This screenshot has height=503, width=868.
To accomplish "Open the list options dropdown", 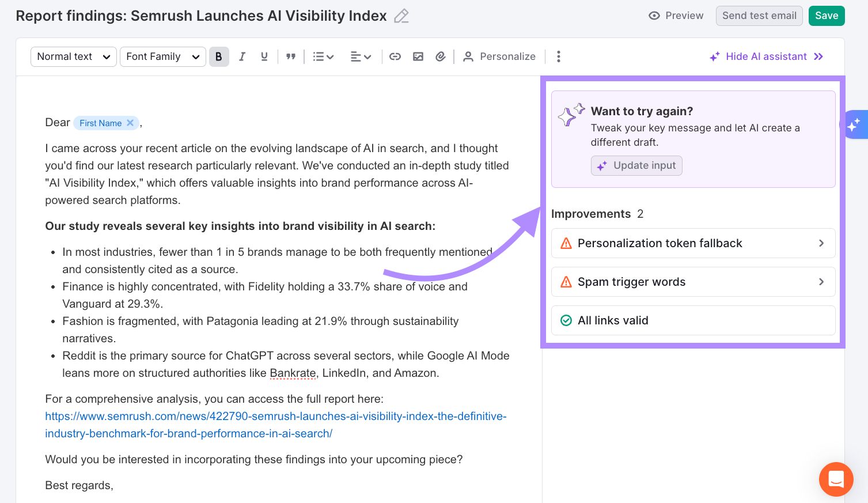I will coord(323,56).
